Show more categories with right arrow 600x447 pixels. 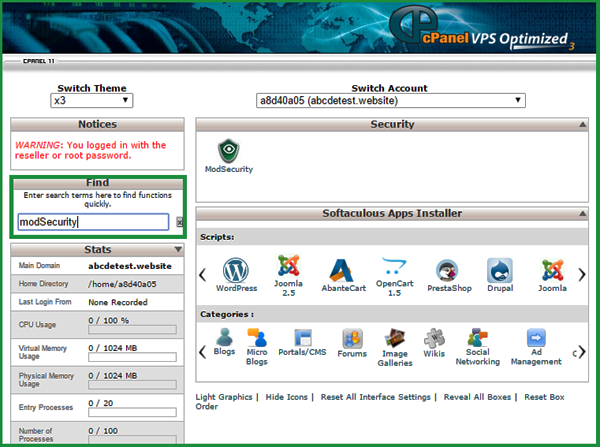(x=582, y=352)
